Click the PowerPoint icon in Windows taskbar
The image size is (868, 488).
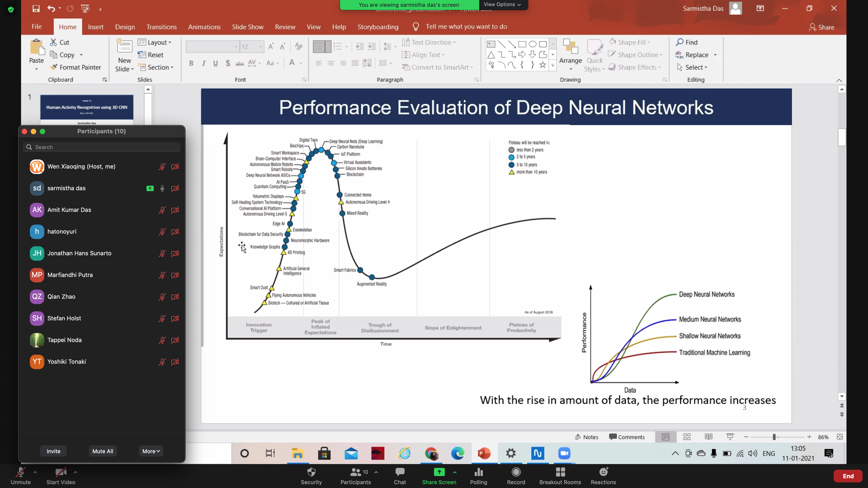[x=484, y=453]
